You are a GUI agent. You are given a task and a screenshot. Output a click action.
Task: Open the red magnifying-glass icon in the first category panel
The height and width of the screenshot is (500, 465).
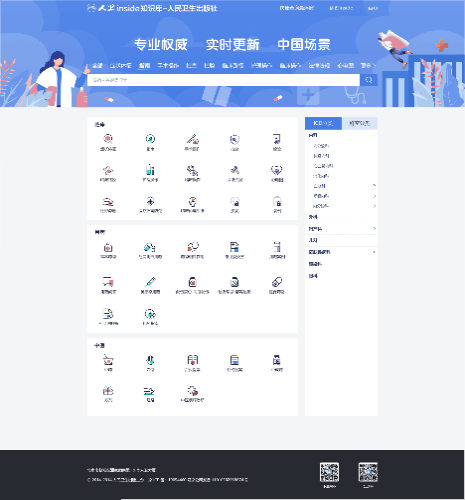tap(108, 139)
